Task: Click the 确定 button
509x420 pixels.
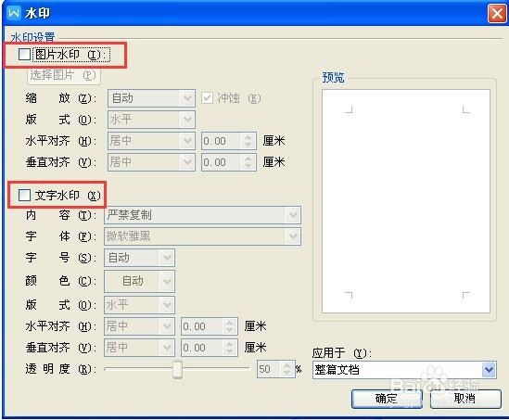Action: click(387, 399)
